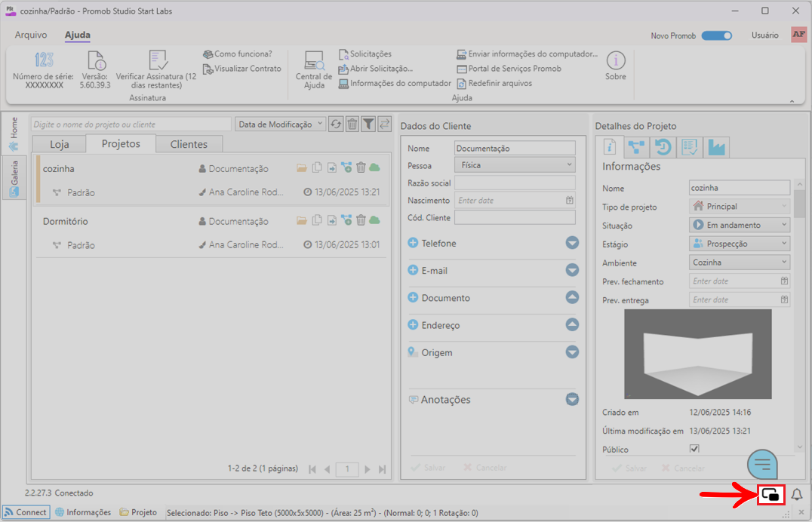Image resolution: width=812 pixels, height=522 pixels.
Task: Uncheck the Público checkbox
Action: coord(694,449)
